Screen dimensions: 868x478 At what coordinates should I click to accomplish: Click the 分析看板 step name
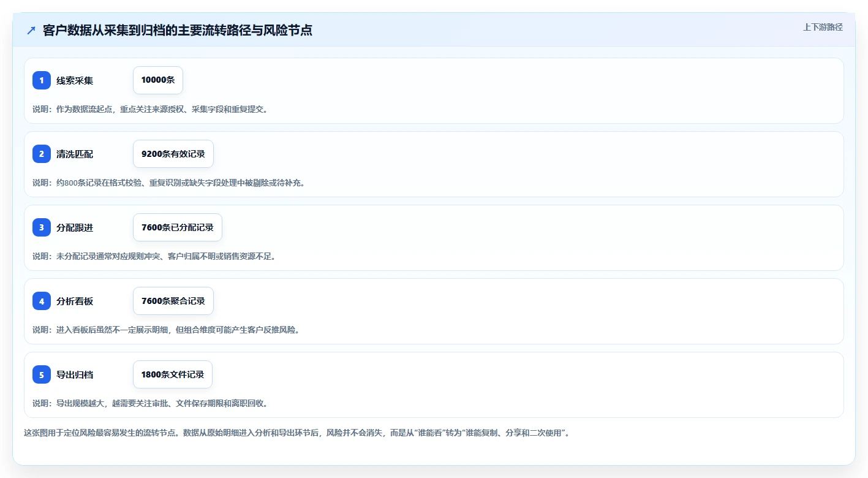[x=75, y=301]
